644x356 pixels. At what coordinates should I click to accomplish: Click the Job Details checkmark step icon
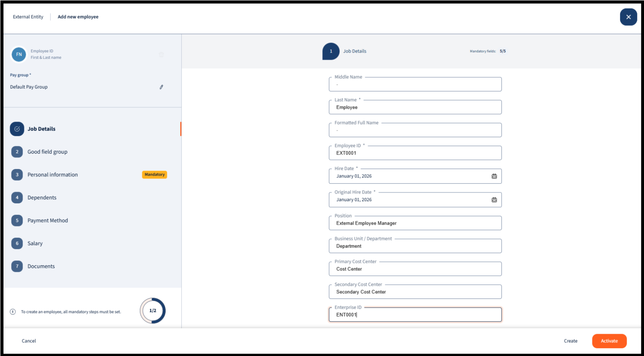tap(17, 129)
